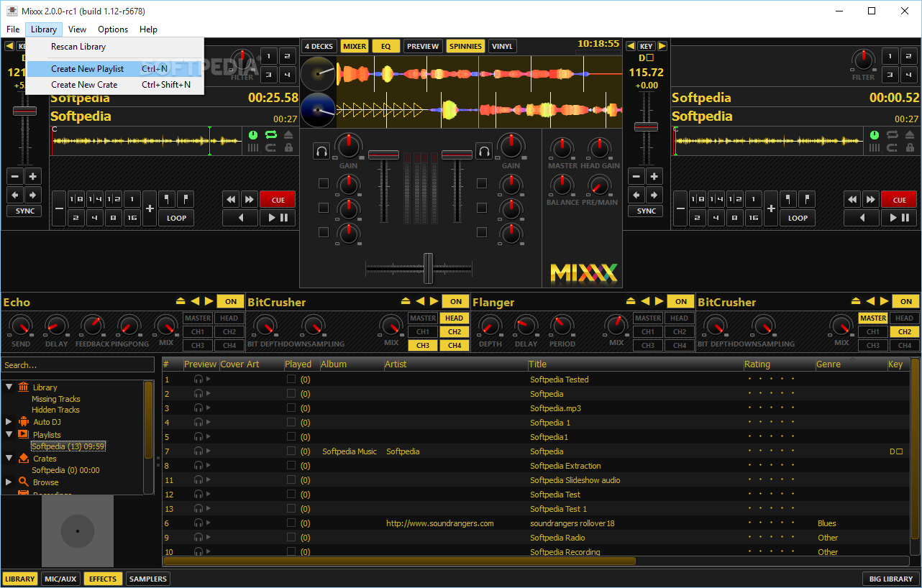Toggle left deck repeat icon
922x588 pixels.
click(271, 134)
